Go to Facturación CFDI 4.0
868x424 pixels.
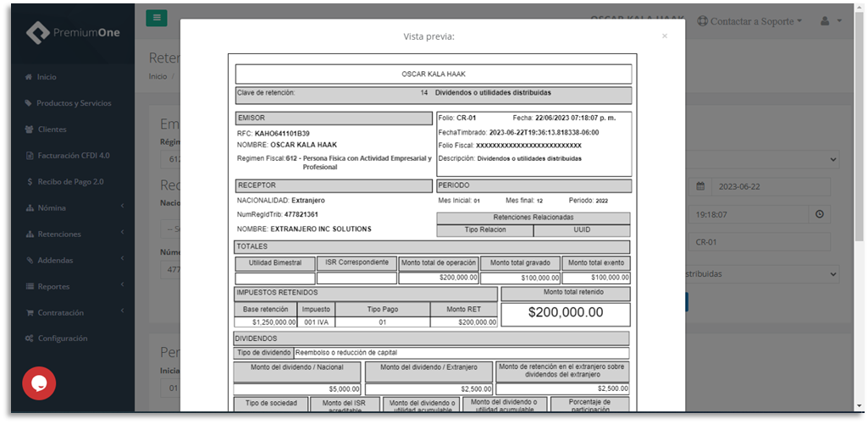73,156
